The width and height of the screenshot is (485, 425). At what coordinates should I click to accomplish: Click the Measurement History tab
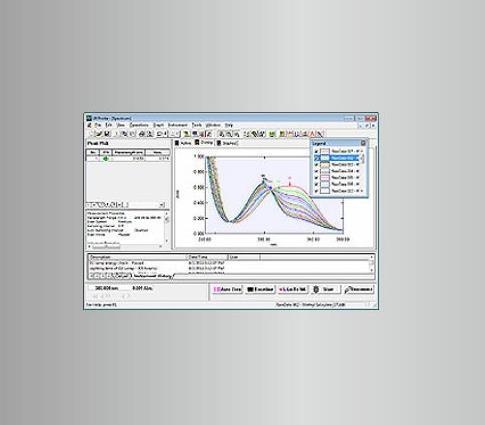(153, 276)
